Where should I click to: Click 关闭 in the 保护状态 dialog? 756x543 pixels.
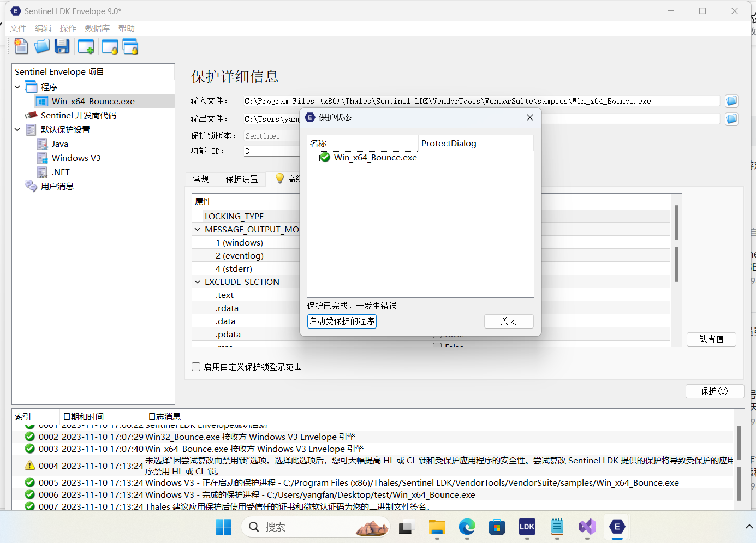pos(509,321)
